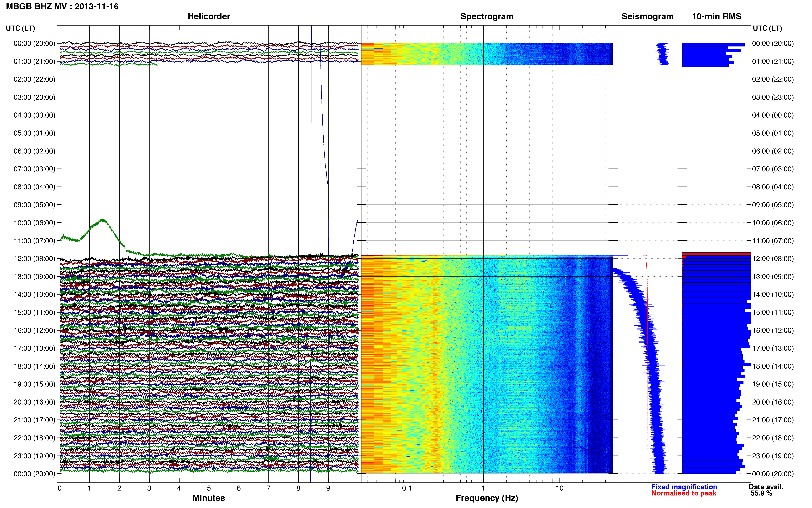Click Helicorder time label 11:00 (07:00)
Screen dimensions: 812x508
tap(34, 241)
